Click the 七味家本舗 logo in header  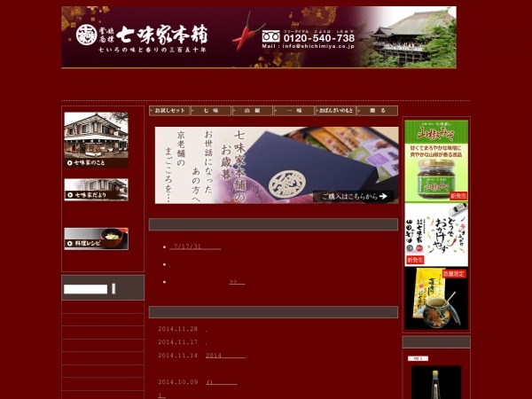point(142,37)
